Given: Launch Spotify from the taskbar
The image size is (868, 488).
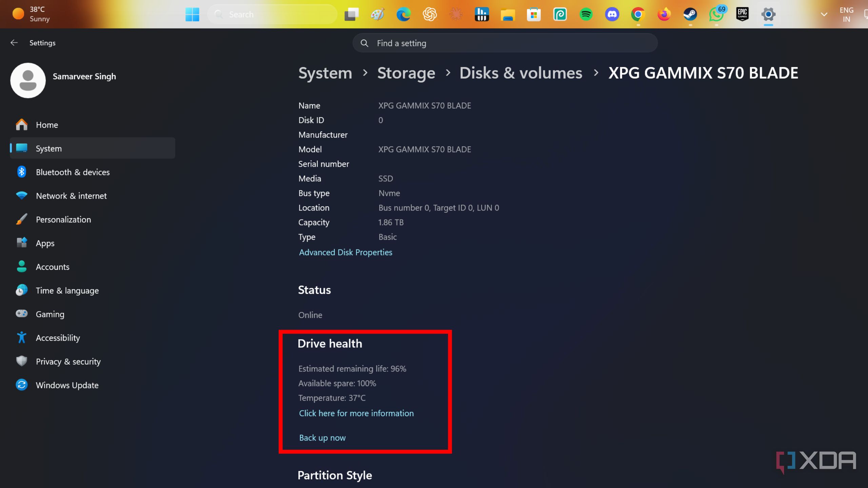Looking at the screenshot, I should click(586, 14).
